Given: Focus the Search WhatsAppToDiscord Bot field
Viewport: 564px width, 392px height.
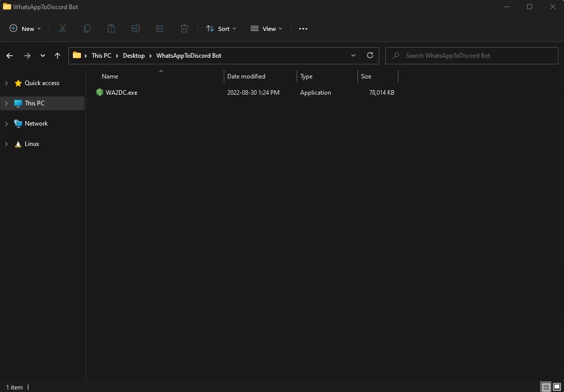Looking at the screenshot, I should point(471,56).
